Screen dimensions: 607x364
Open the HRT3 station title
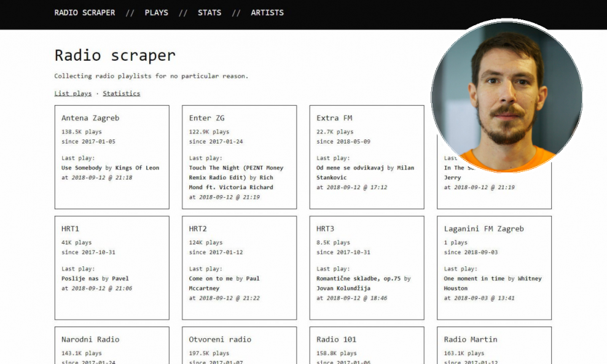(x=325, y=228)
